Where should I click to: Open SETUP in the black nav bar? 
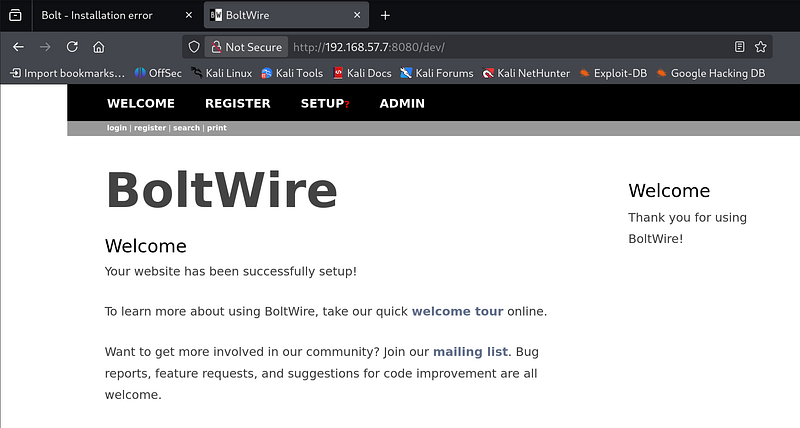click(x=323, y=103)
